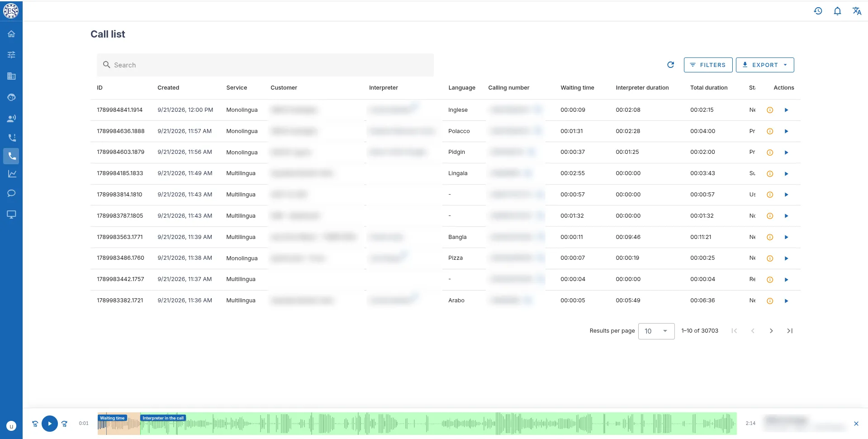The image size is (868, 439).
Task: Open the FILTERS panel
Action: click(x=708, y=65)
